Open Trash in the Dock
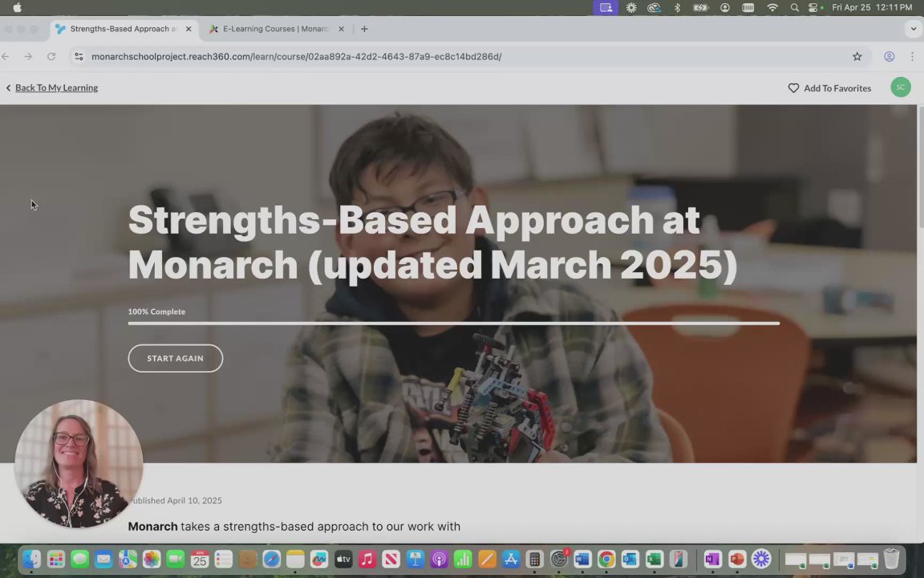The width and height of the screenshot is (924, 578). click(892, 559)
